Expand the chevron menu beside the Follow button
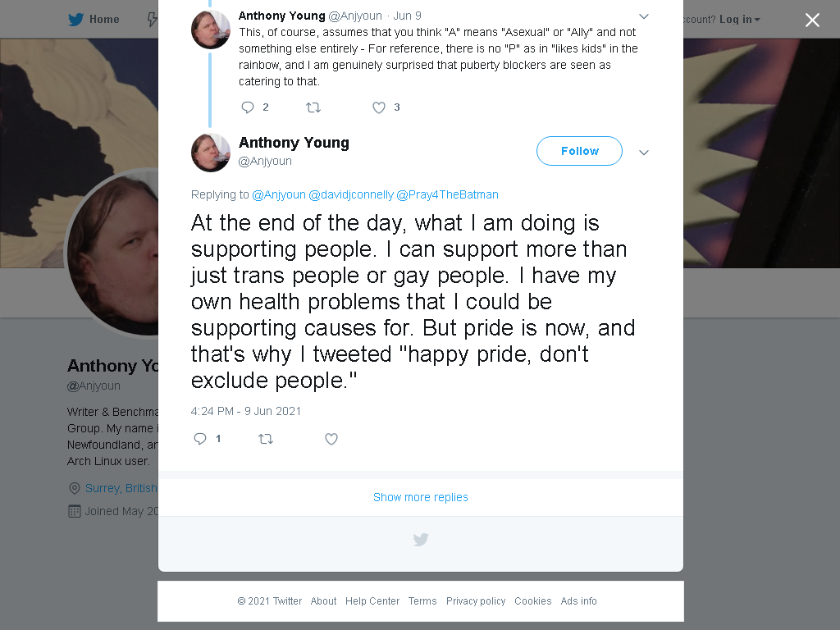 644,153
